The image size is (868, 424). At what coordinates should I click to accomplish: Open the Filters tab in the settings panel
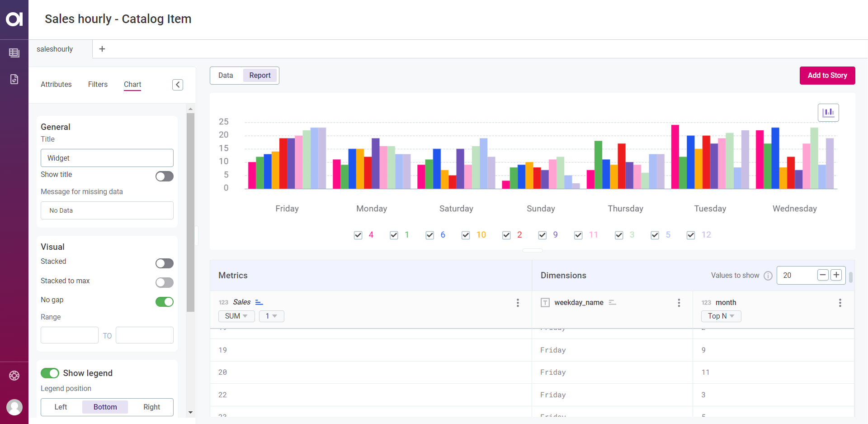(x=98, y=84)
